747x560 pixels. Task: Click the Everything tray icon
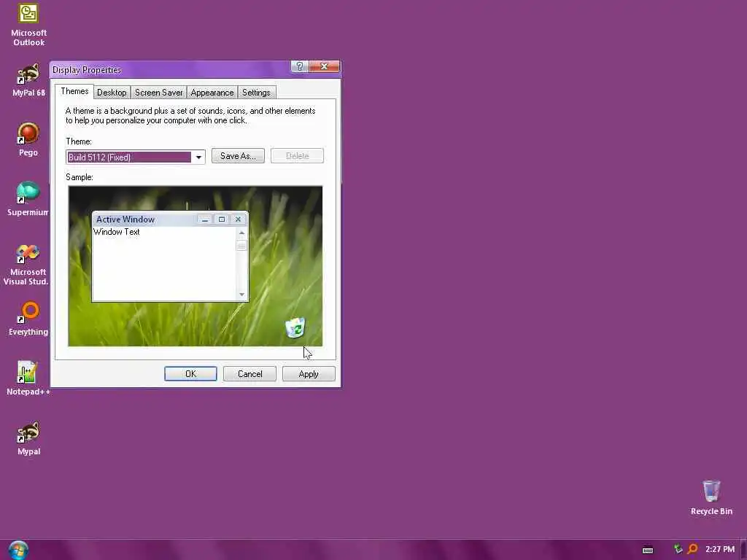point(693,549)
